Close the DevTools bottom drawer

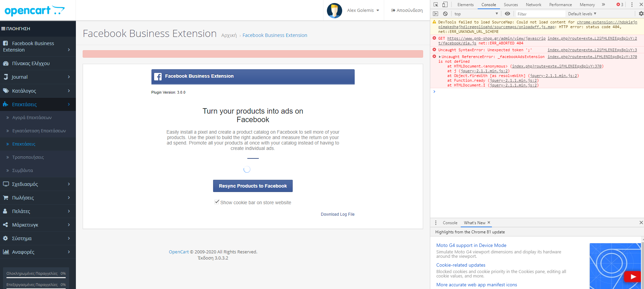point(641,223)
